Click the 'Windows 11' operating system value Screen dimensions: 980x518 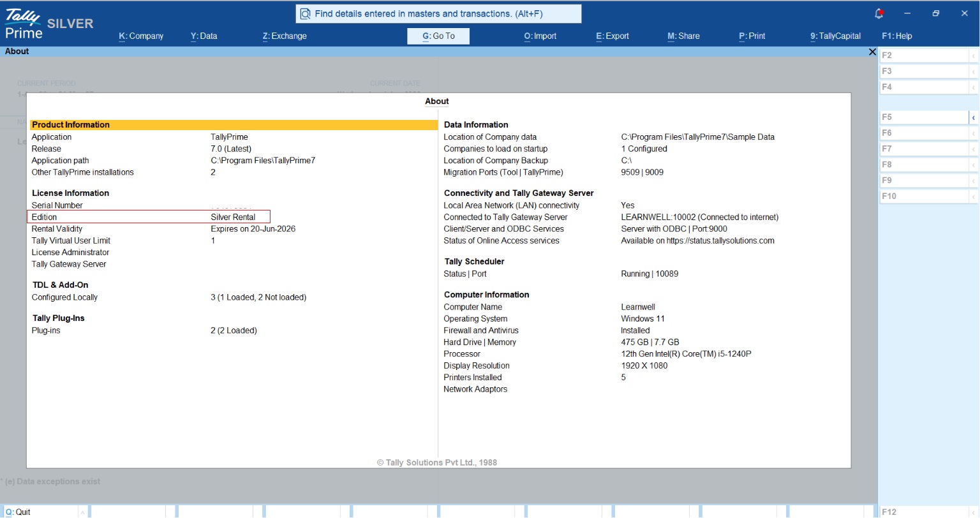click(x=642, y=319)
